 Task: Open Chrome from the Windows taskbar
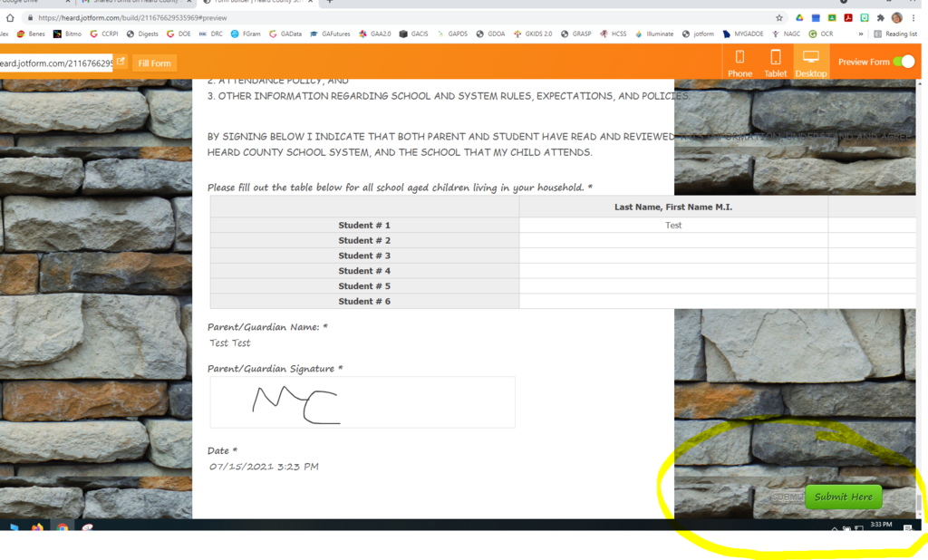point(63,526)
